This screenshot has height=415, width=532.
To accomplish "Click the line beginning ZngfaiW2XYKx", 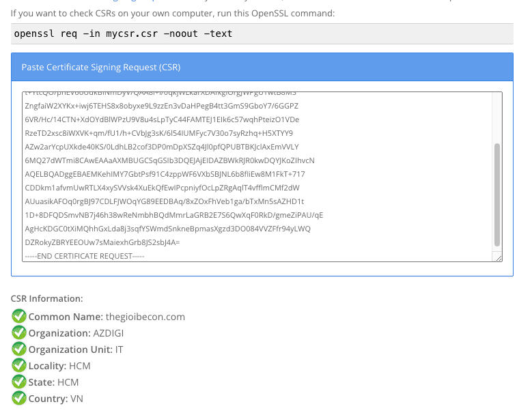I will (x=161, y=106).
